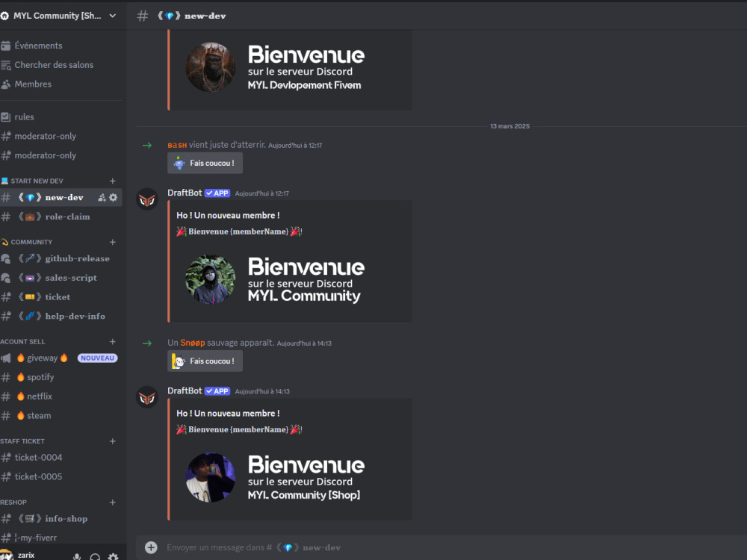Viewport: 747px width, 560px height.
Task: Open the my-fiverr channel
Action: point(61,538)
